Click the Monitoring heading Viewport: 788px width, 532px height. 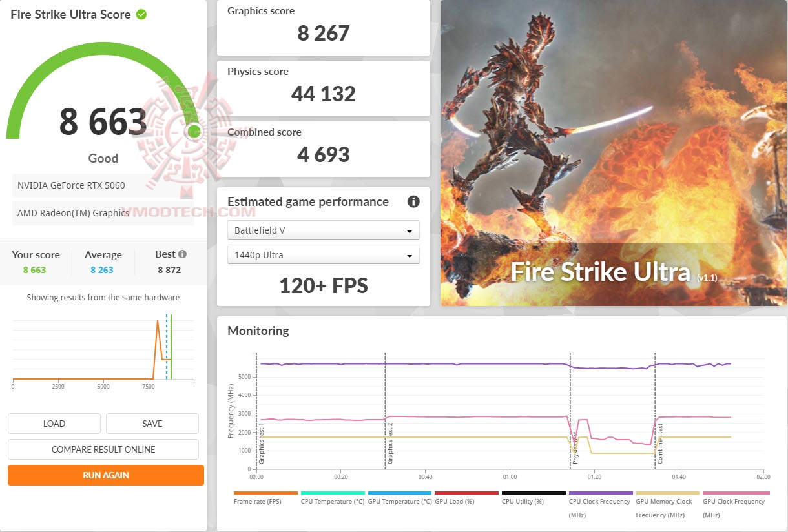(x=258, y=331)
